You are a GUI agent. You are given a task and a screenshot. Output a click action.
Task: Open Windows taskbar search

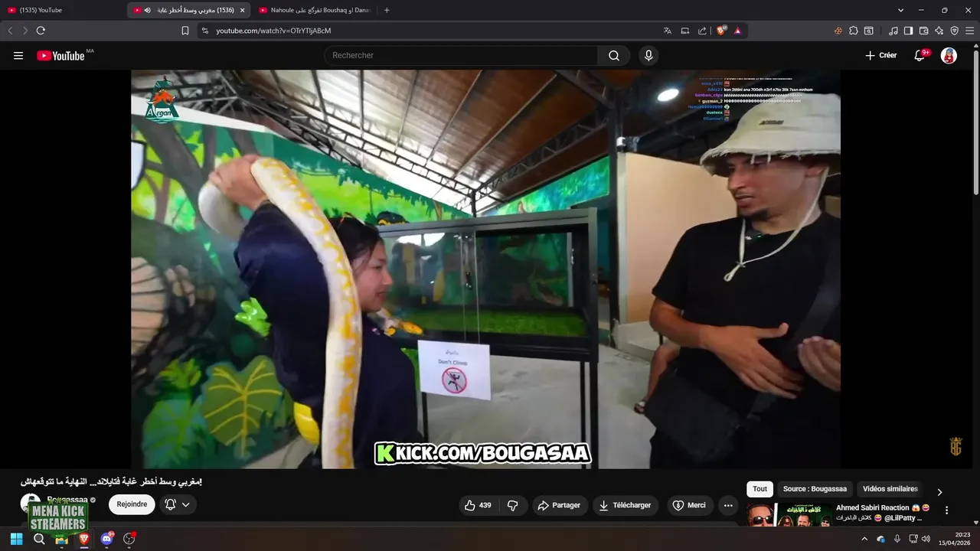click(x=39, y=539)
